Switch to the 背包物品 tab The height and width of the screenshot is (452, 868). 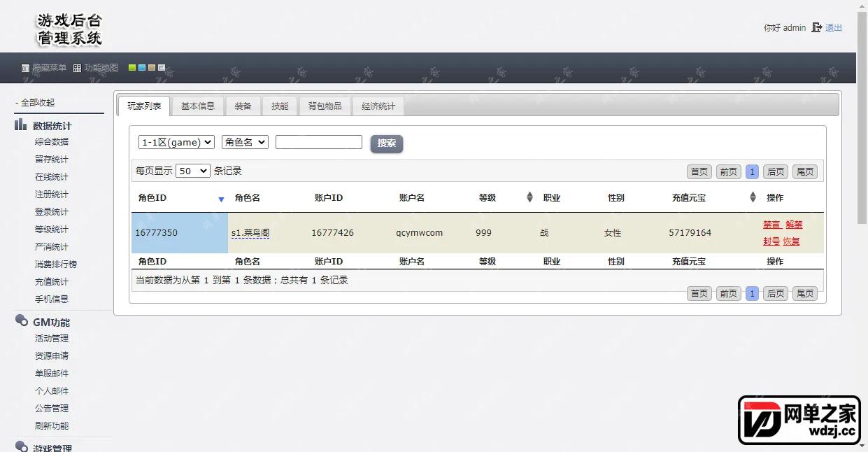tap(325, 106)
